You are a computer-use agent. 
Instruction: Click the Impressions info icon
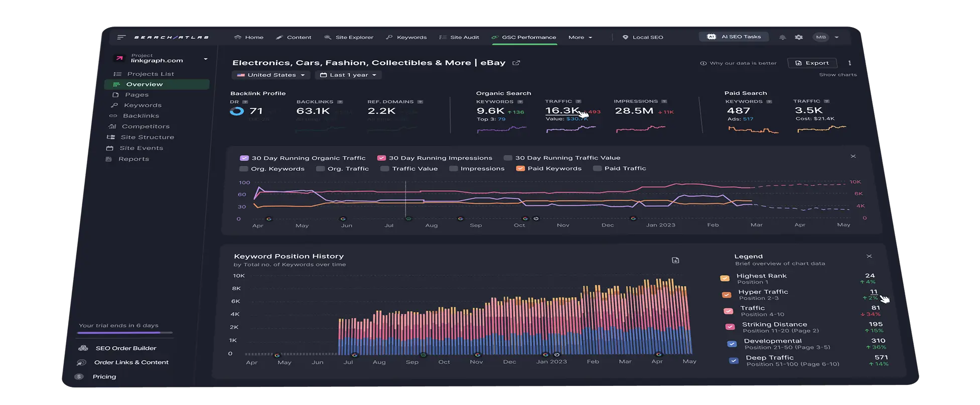[664, 101]
